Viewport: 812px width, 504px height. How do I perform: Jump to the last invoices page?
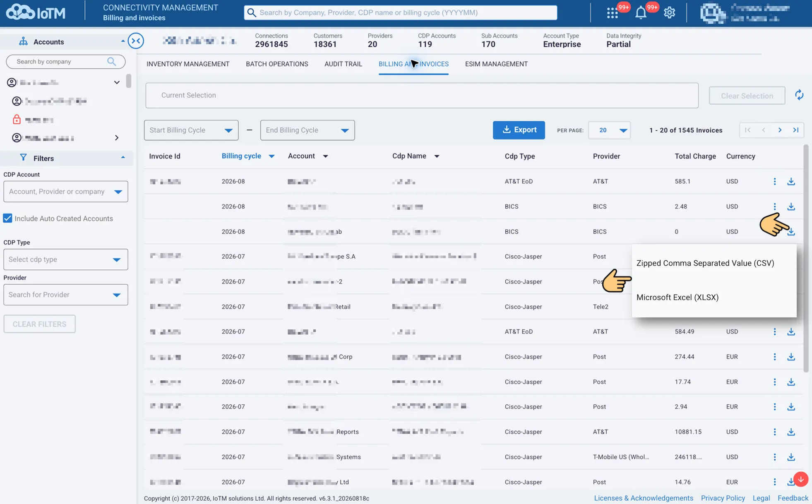795,130
